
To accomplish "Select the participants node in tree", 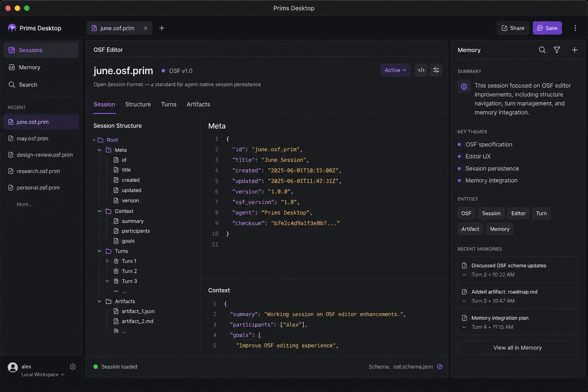I will pyautogui.click(x=132, y=231).
